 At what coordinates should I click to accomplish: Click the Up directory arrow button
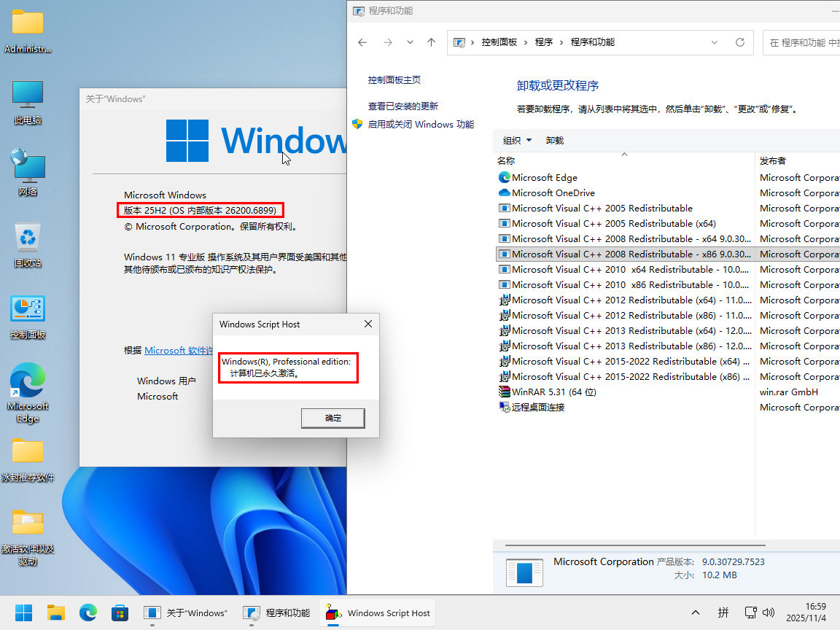coord(431,42)
